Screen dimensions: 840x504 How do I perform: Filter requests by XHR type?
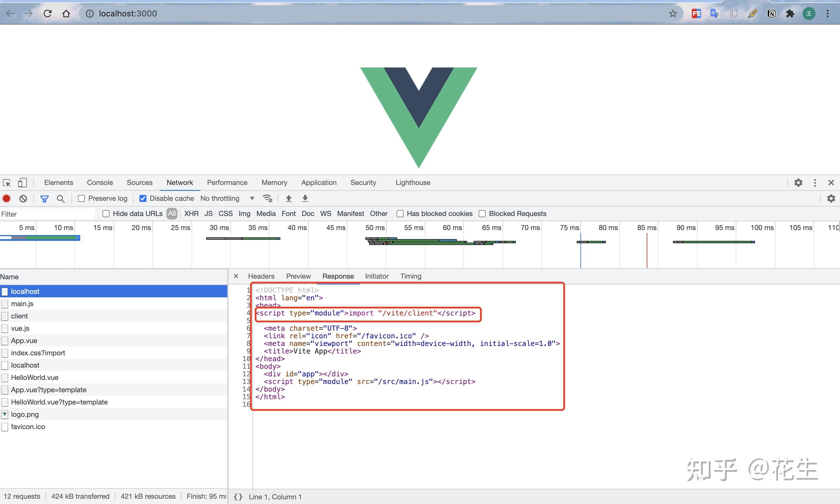pos(191,214)
